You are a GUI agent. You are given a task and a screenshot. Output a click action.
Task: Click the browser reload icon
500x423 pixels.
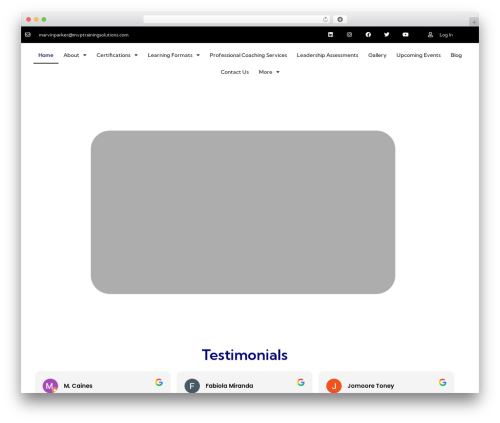coord(325,19)
